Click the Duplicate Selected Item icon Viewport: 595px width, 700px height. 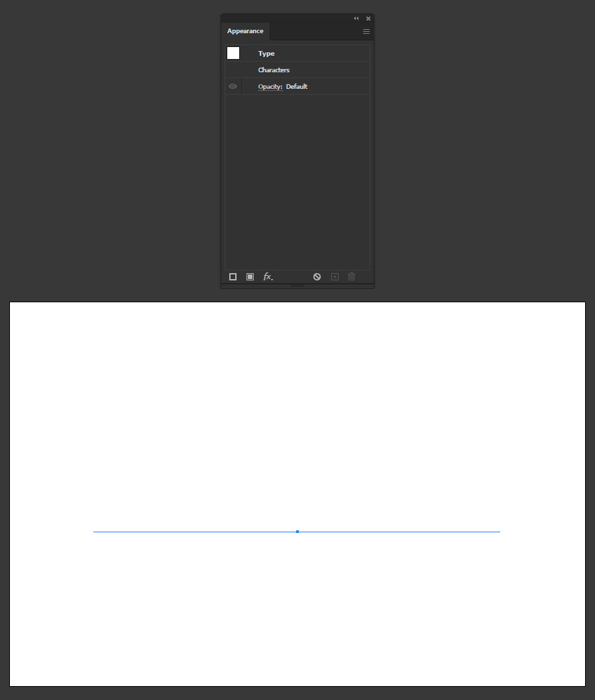pyautogui.click(x=335, y=277)
